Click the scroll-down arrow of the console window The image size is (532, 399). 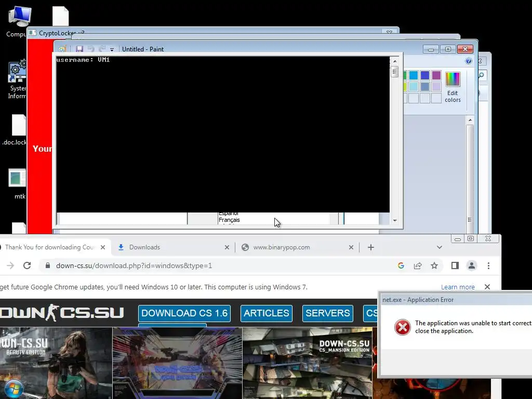(x=395, y=220)
